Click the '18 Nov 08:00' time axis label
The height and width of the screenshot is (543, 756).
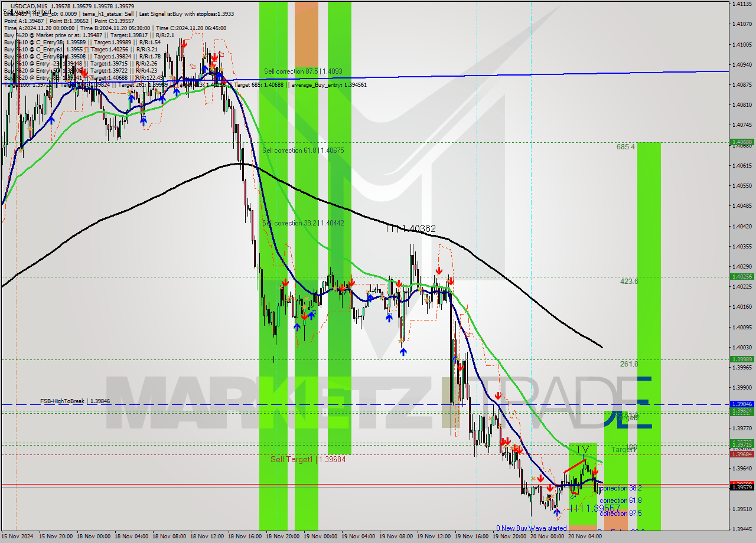click(x=170, y=537)
